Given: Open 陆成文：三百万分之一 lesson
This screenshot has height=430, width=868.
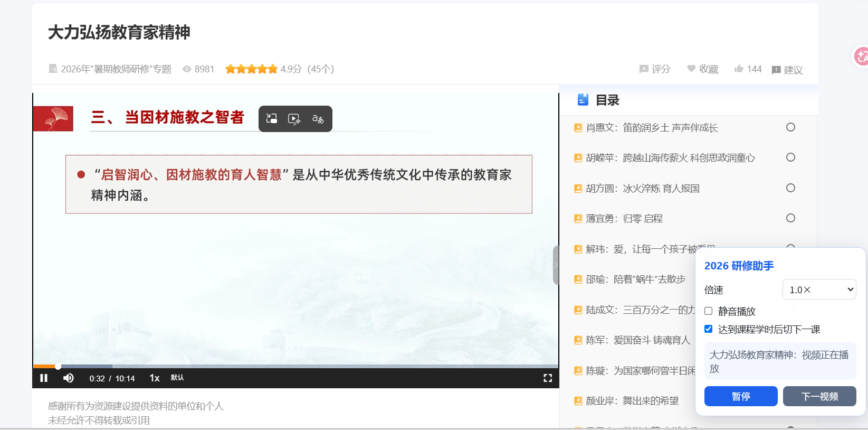Looking at the screenshot, I should (x=641, y=310).
